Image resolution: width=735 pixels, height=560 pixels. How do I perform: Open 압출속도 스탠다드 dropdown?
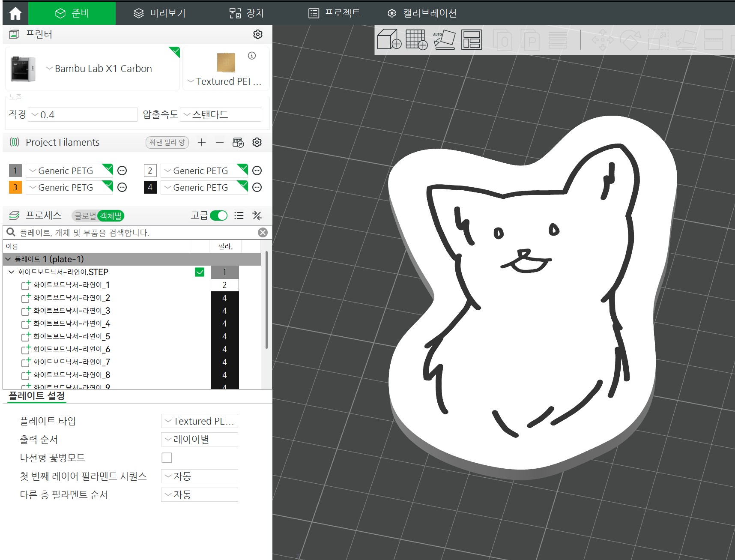click(x=221, y=114)
